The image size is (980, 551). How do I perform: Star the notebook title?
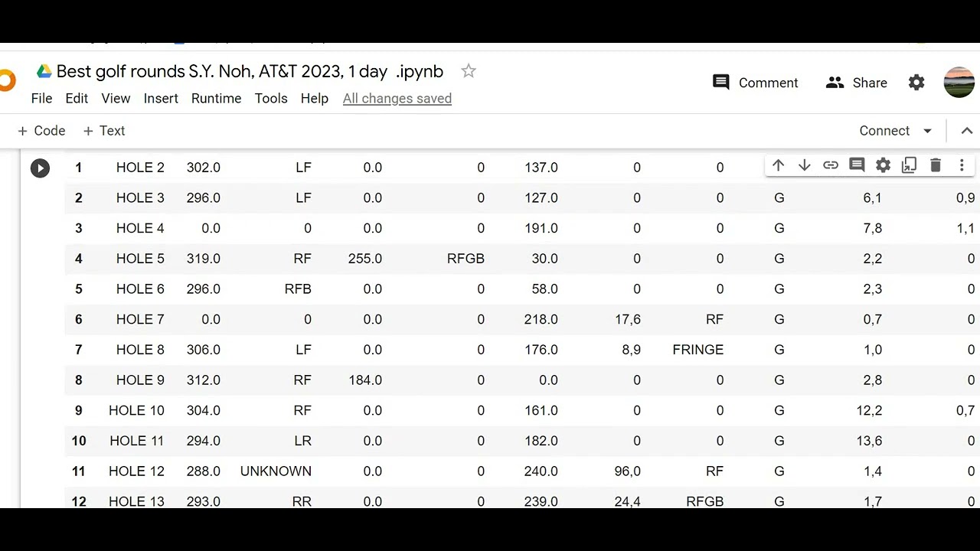(469, 71)
